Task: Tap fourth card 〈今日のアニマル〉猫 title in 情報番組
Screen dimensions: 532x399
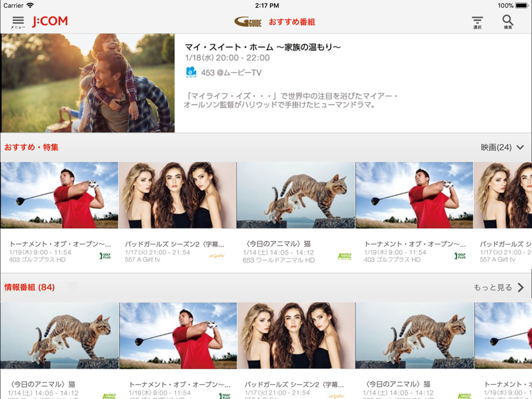Action: [397, 384]
